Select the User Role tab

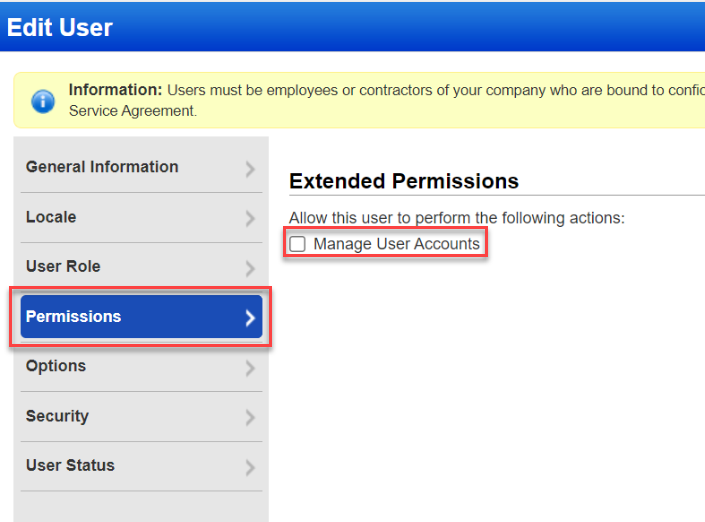63,266
